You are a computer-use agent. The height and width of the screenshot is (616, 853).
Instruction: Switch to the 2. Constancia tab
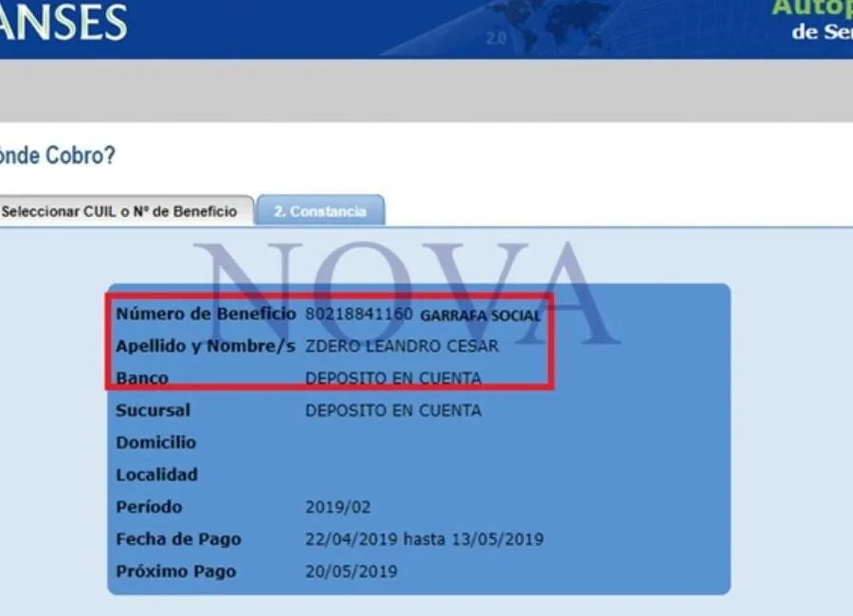(320, 211)
